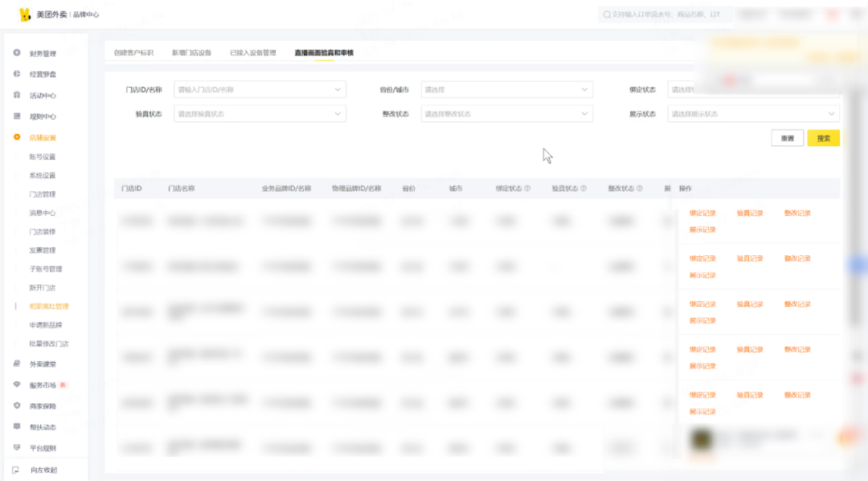
Task: Click help icon beside 验真状态 column header
Action: [583, 189]
